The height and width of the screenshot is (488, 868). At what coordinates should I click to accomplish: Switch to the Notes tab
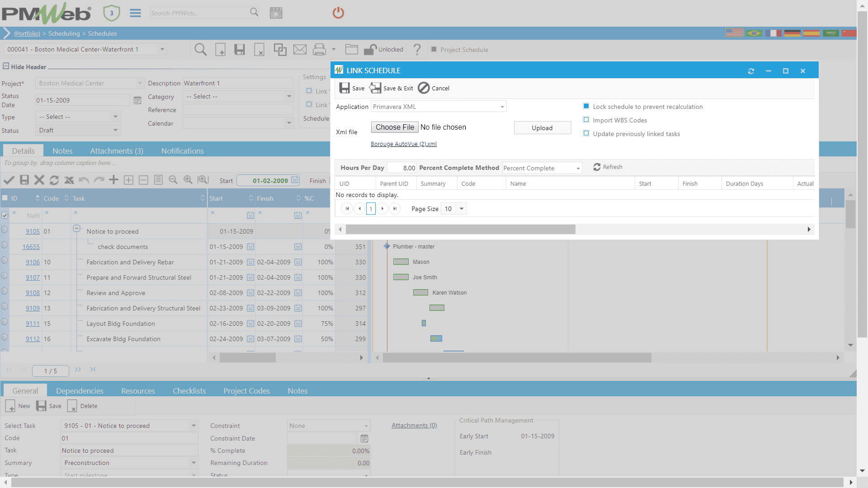(62, 151)
